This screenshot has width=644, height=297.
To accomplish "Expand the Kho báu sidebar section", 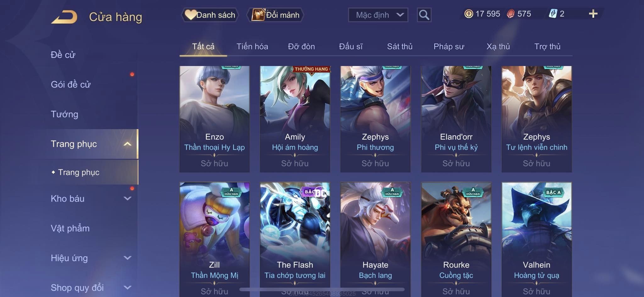I will coord(127,198).
